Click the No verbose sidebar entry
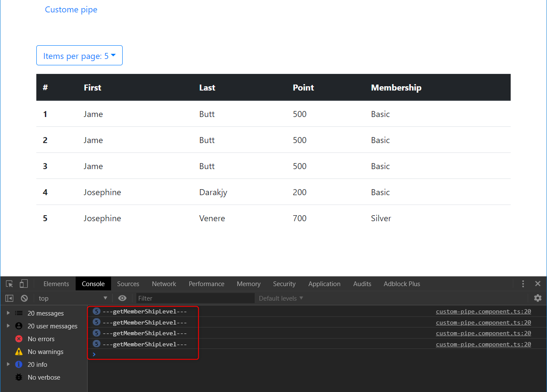The width and height of the screenshot is (547, 392). (x=44, y=377)
